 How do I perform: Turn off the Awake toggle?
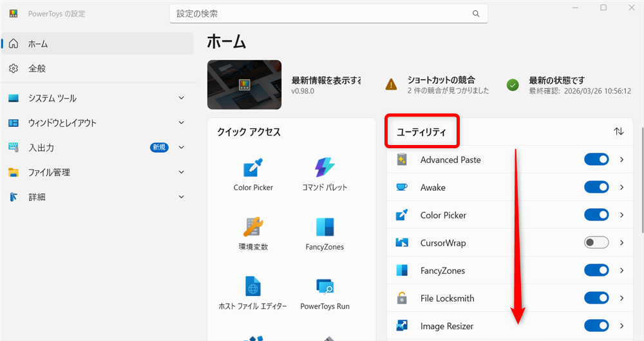click(x=596, y=187)
